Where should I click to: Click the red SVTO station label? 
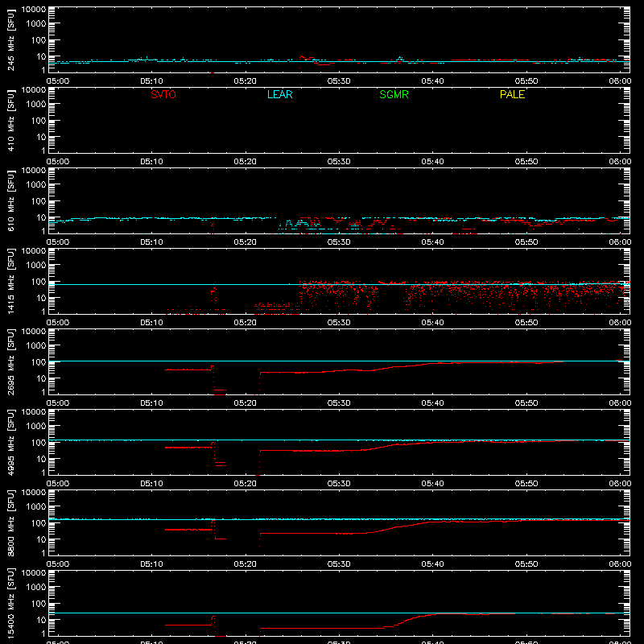click(163, 94)
